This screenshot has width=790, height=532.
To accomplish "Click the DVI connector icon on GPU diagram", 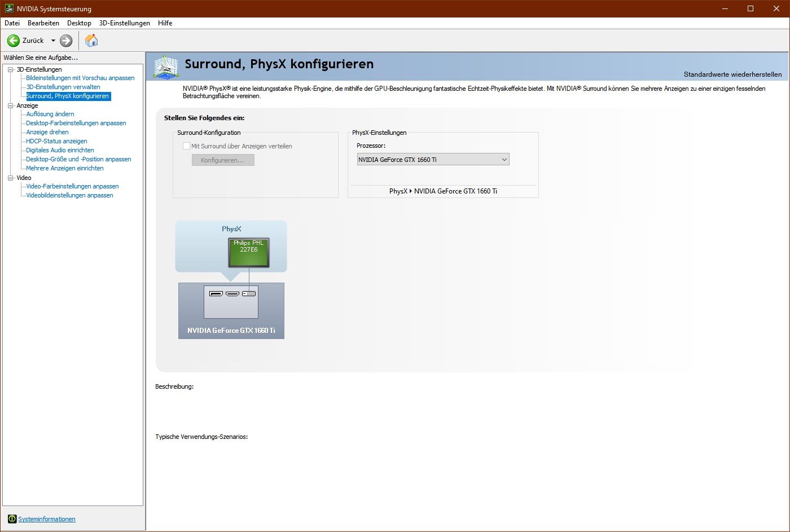I will [x=249, y=293].
